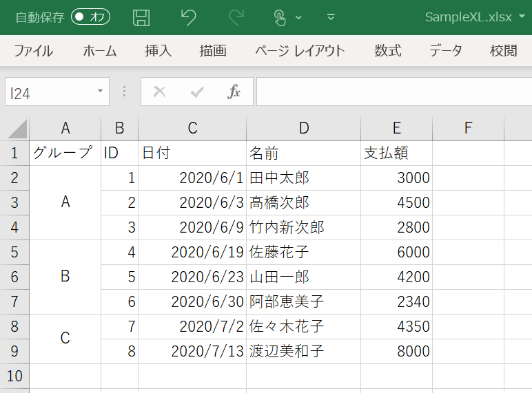Screen dimensions: 532x393
Task: Select the amount cell 4500
Action: tap(396, 202)
